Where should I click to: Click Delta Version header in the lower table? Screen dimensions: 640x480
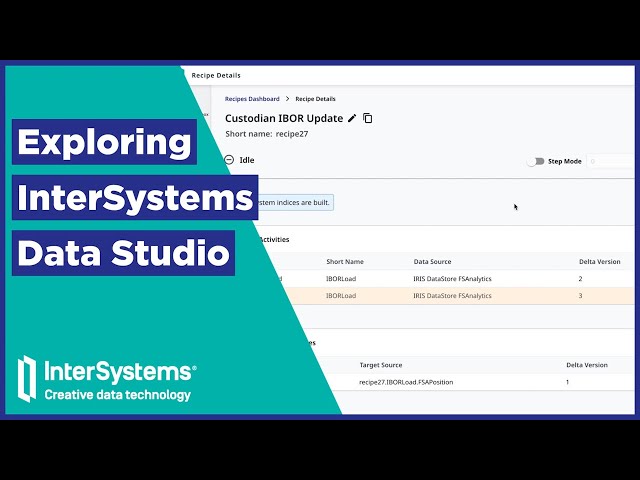pos(587,365)
